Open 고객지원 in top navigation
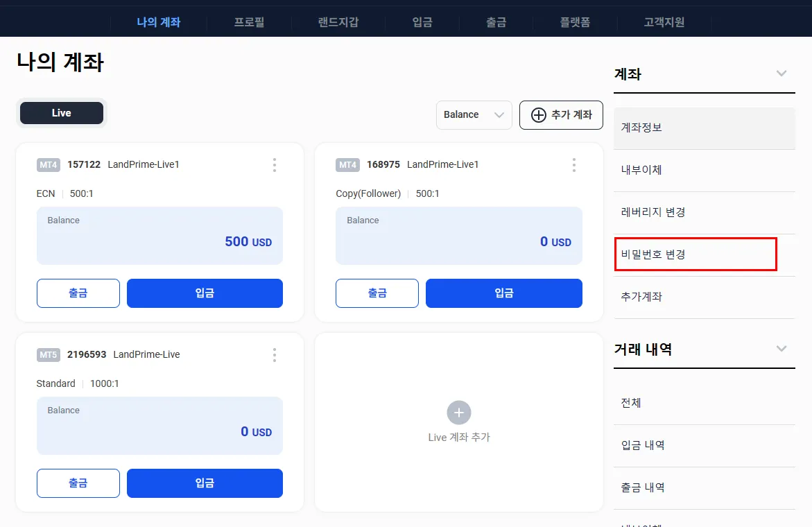 click(x=664, y=22)
